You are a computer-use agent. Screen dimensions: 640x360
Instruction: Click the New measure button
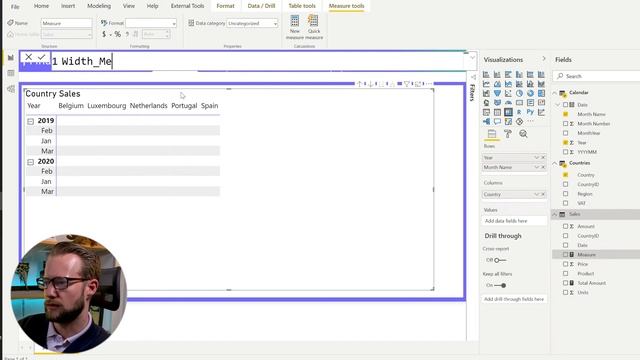295,27
